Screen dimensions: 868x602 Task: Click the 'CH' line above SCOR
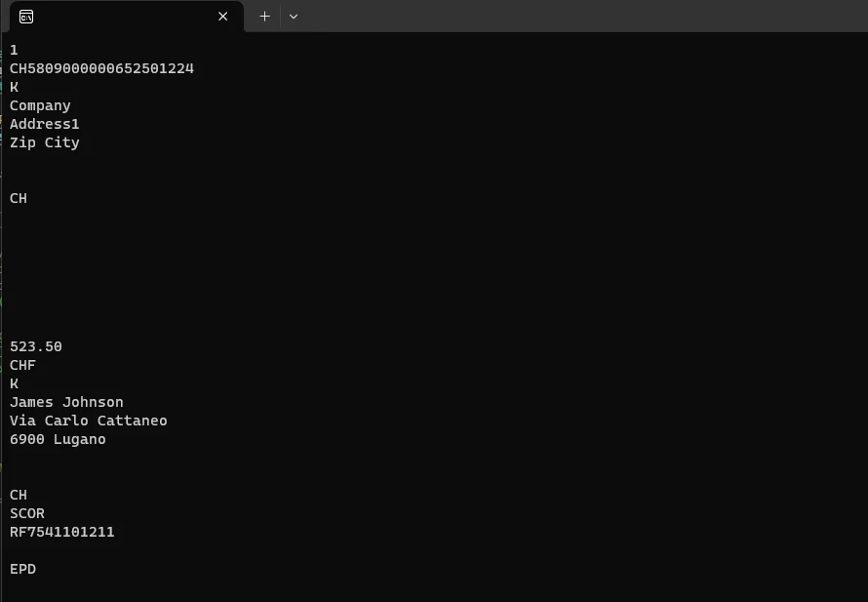click(x=19, y=495)
